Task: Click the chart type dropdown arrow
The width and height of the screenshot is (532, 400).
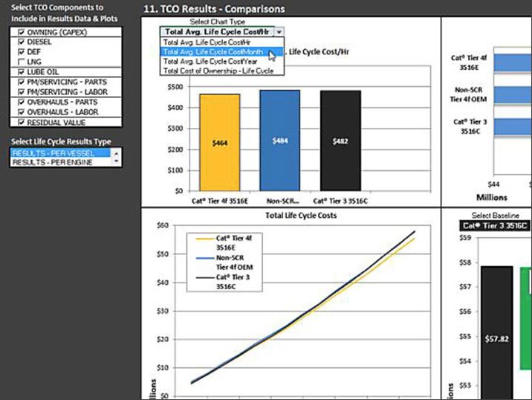Action: click(x=279, y=32)
